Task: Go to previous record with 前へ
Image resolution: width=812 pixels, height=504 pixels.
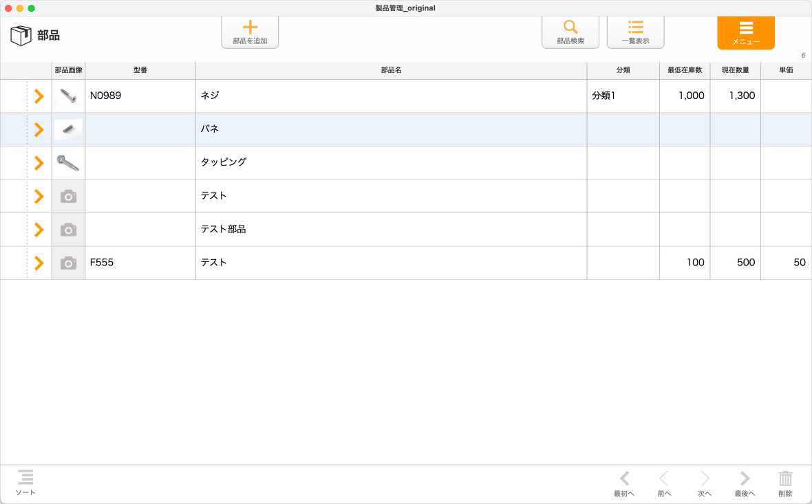Action: (663, 483)
